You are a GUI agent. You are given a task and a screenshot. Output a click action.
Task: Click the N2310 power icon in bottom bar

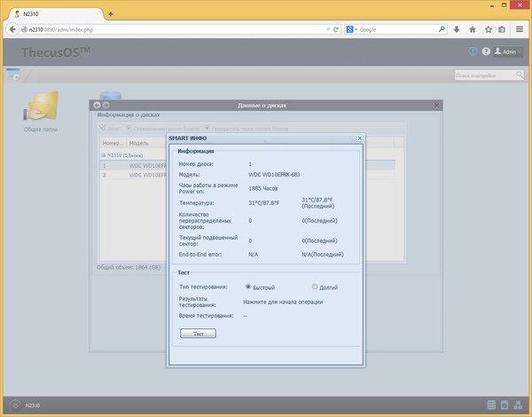[x=14, y=405]
